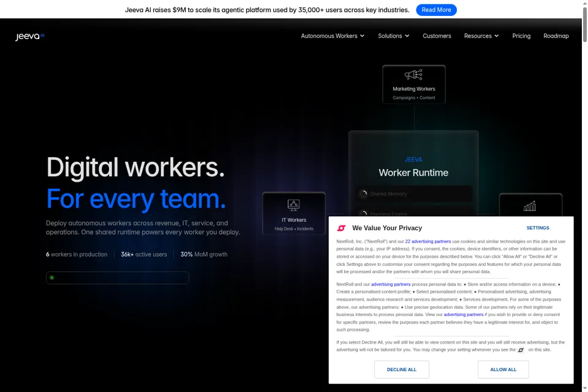Click '30% MoM growth' stat
The height and width of the screenshot is (392, 588).
click(203, 254)
